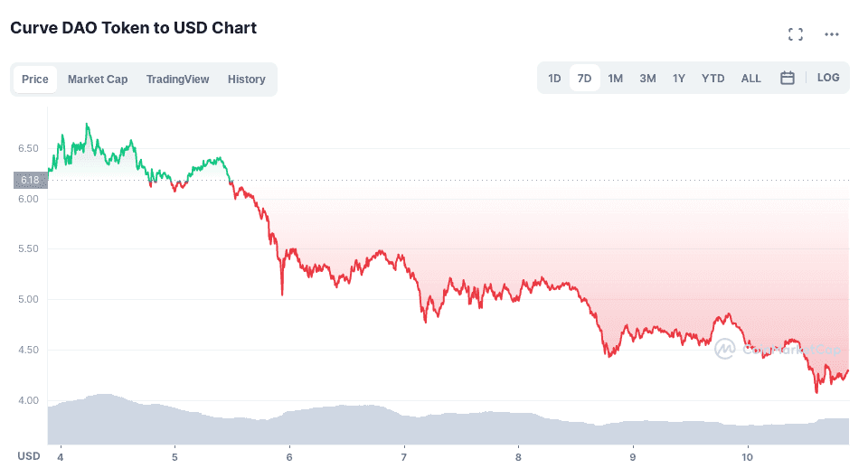Click date 10 on the timeline axis
The height and width of the screenshot is (468, 868).
click(x=748, y=455)
